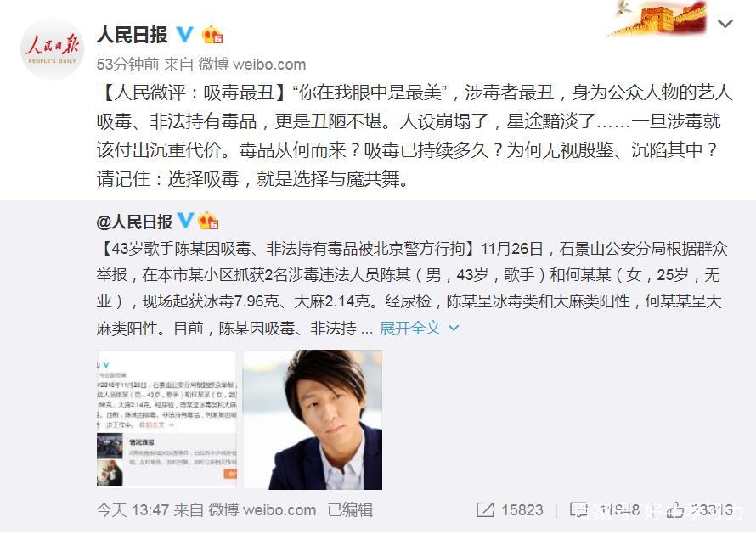The height and width of the screenshot is (534, 756).
Task: Click the verified V badge in quoted post
Action: pyautogui.click(x=185, y=221)
